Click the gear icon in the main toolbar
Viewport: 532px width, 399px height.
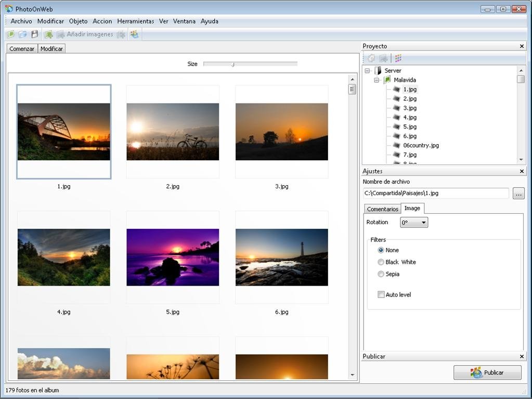coord(121,34)
